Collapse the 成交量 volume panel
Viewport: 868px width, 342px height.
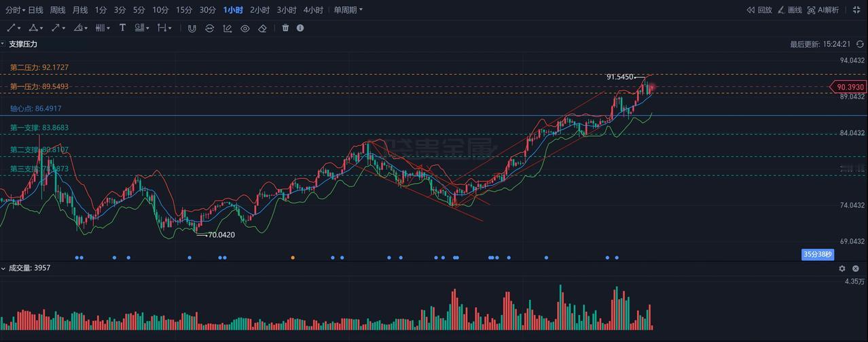(3, 268)
